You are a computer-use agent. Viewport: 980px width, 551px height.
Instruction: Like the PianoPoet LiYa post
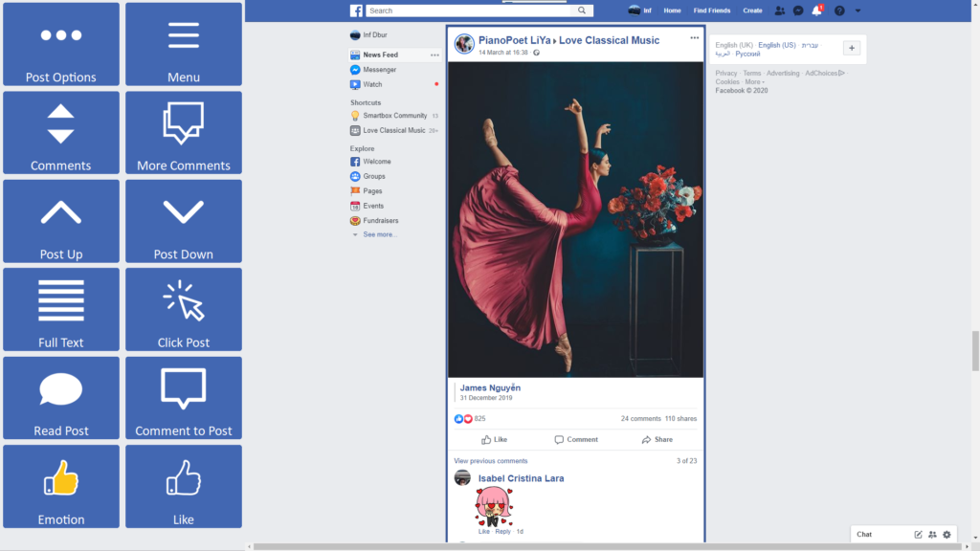[494, 440]
